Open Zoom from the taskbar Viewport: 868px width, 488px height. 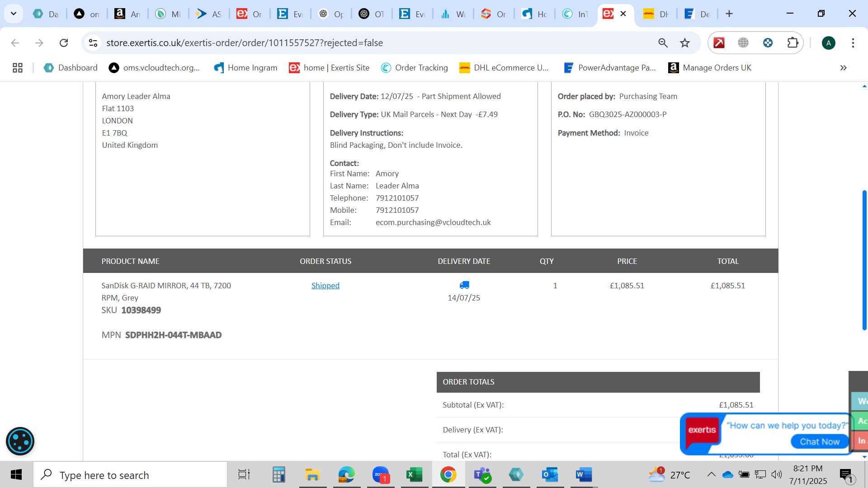coord(381,475)
